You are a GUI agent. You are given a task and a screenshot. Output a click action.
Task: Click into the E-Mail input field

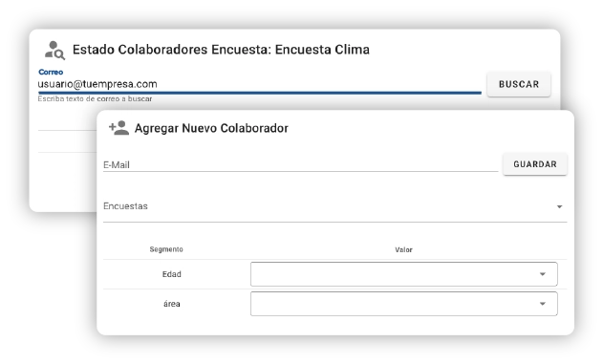click(300, 164)
